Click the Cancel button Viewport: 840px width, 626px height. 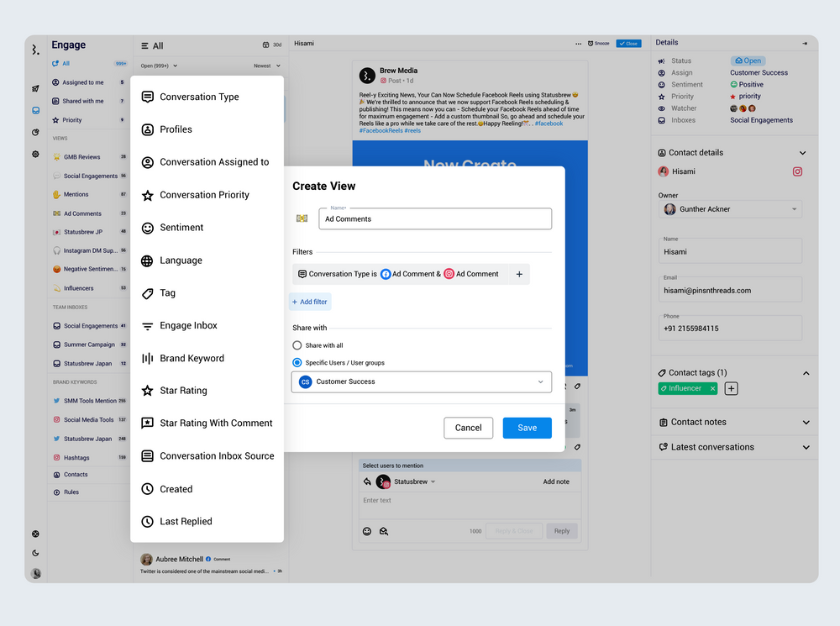468,428
